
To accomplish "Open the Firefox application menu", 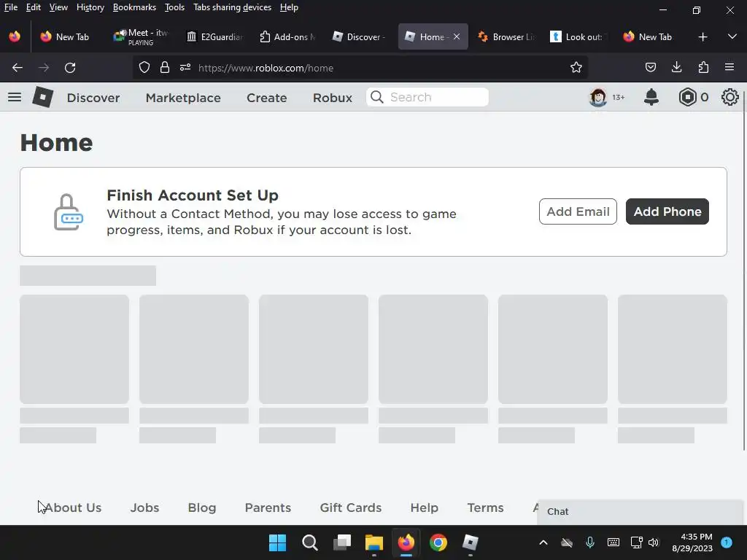I will tap(729, 68).
